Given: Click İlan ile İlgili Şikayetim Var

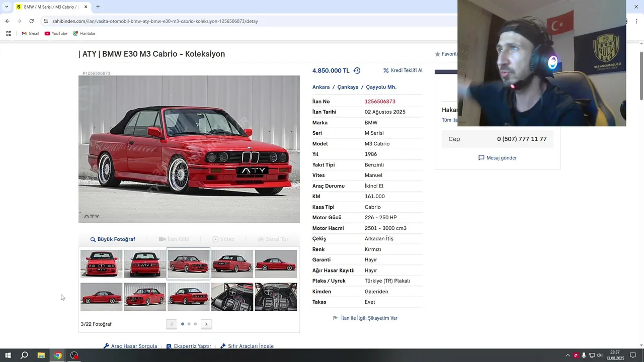Looking at the screenshot, I should (365, 318).
